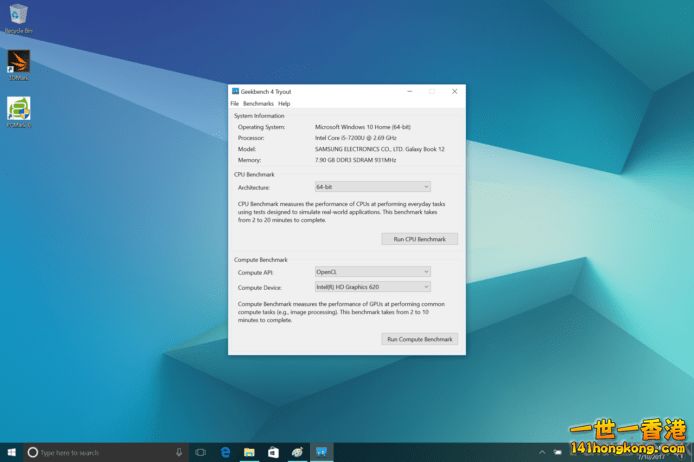Select the PCMark 8 desktop shortcut
Screen dimensions: 694x462
19,112
